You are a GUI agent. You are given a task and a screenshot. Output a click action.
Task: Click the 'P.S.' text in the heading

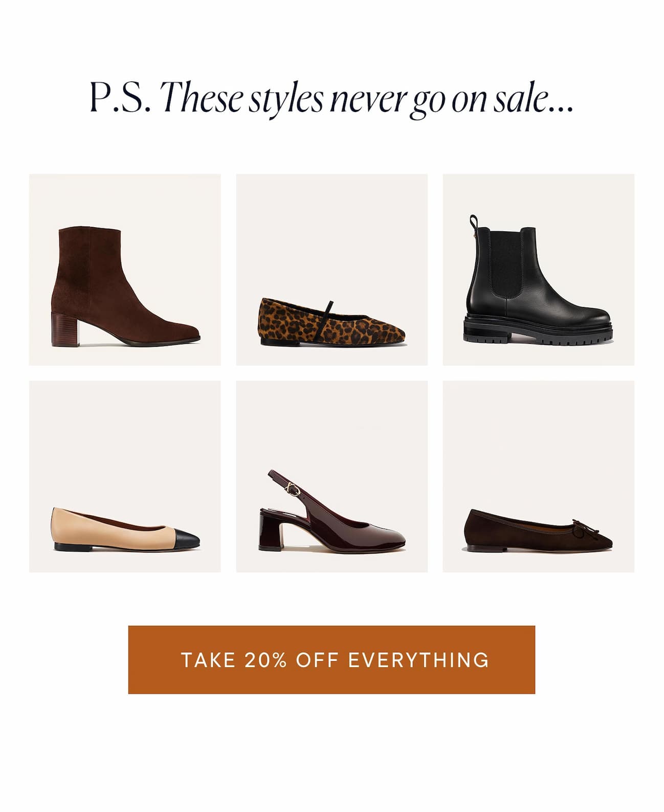click(x=120, y=98)
